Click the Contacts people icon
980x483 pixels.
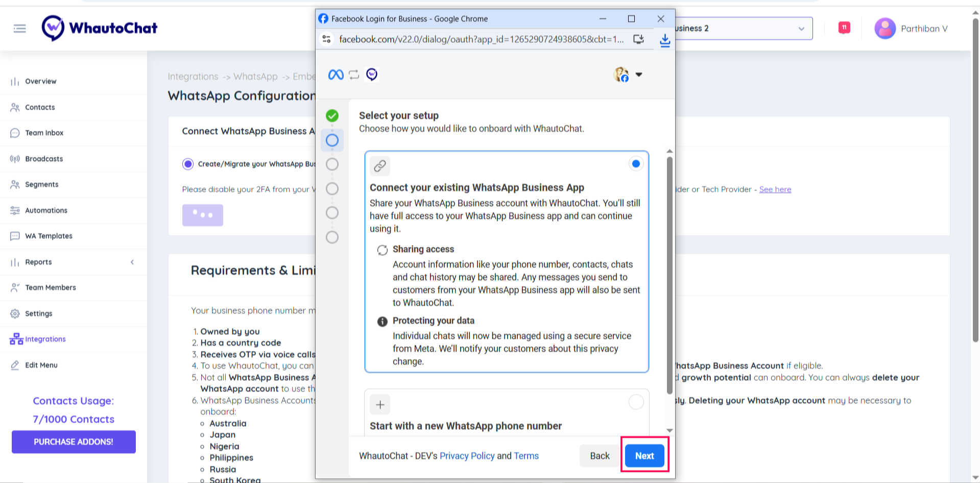(15, 107)
